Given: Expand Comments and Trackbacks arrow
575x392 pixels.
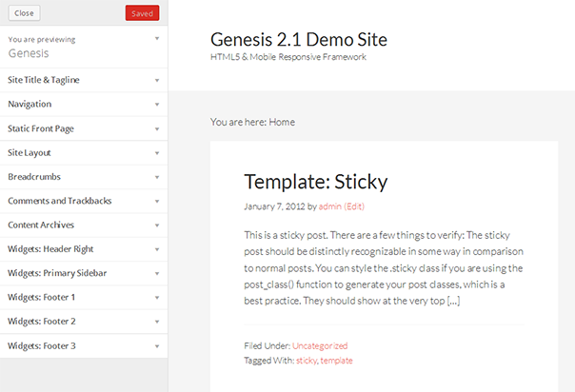Looking at the screenshot, I should (x=157, y=201).
